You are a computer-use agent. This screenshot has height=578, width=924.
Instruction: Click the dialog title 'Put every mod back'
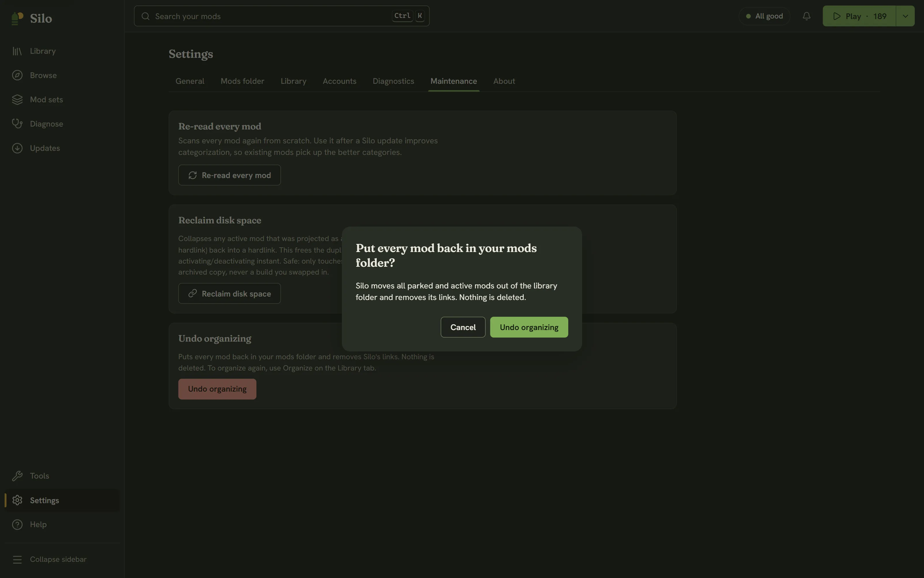click(x=446, y=255)
